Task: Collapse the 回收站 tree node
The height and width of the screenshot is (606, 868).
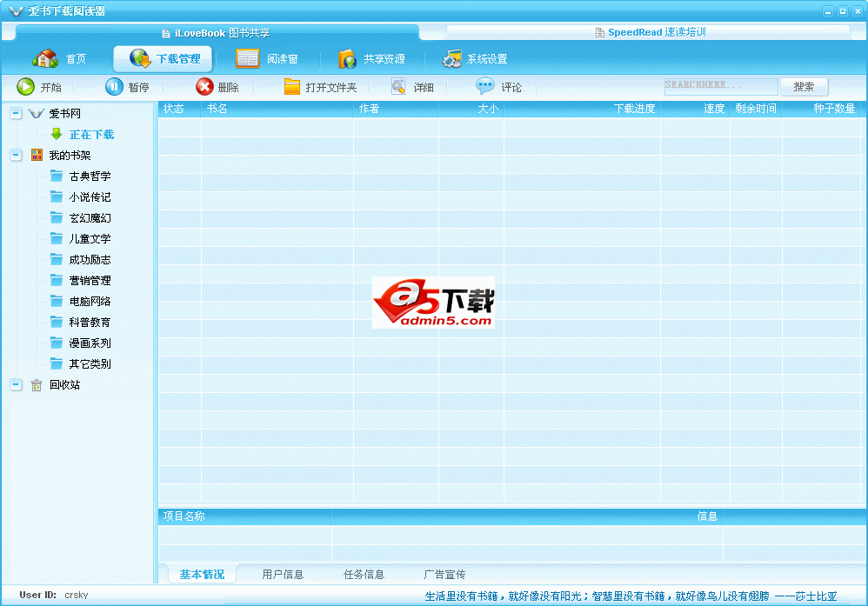Action: [16, 384]
